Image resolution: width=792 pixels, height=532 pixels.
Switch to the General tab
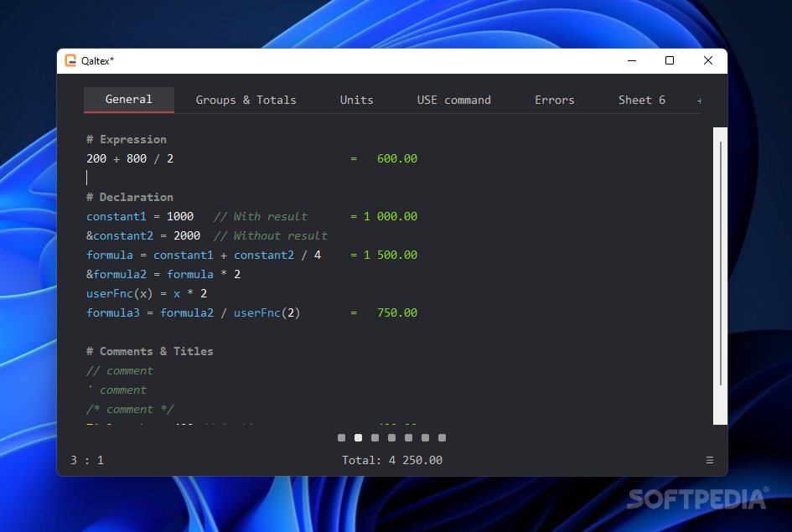pyautogui.click(x=129, y=100)
